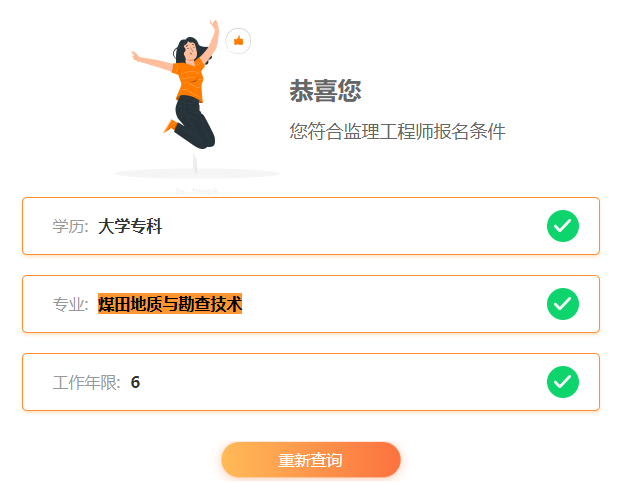Click the 重新查询 button
This screenshot has width=630, height=482.
click(311, 460)
